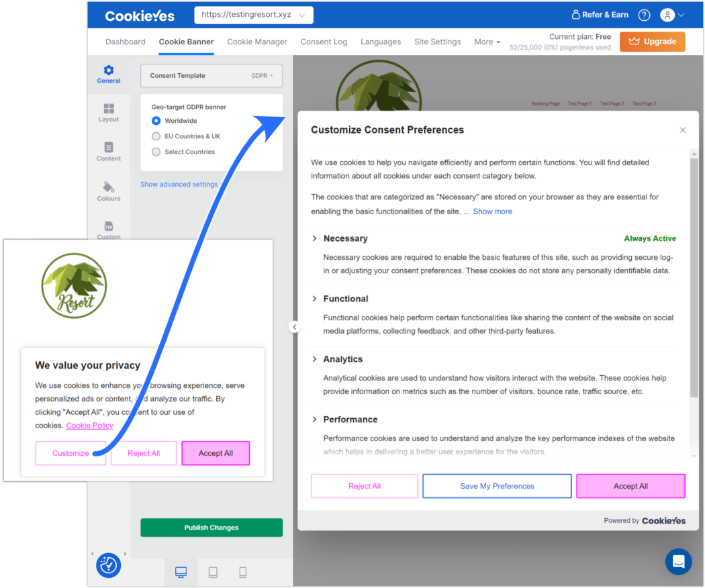Click the help question mark icon
This screenshot has width=705, height=588.
644,15
